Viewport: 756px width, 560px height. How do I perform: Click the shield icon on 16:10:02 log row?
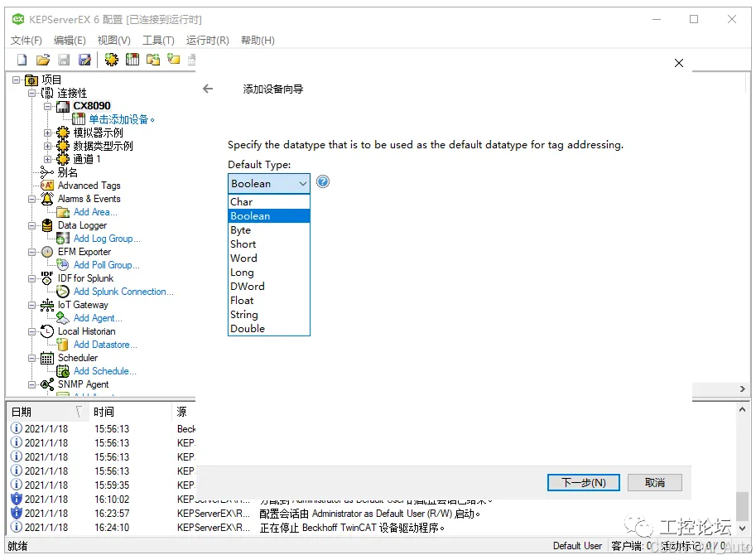tap(17, 499)
